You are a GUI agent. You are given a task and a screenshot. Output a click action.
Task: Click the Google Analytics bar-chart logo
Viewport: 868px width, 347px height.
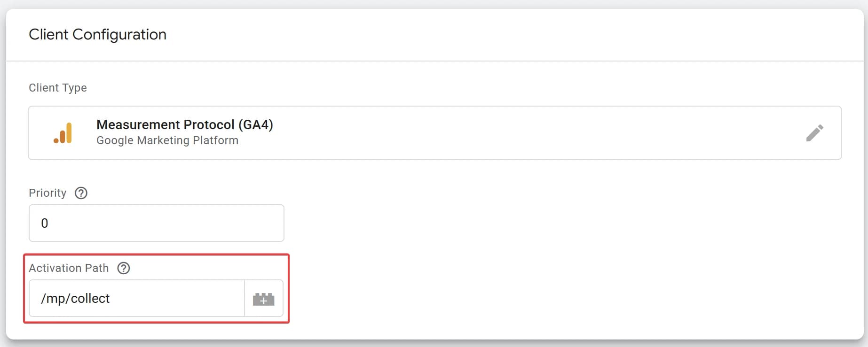(x=63, y=133)
